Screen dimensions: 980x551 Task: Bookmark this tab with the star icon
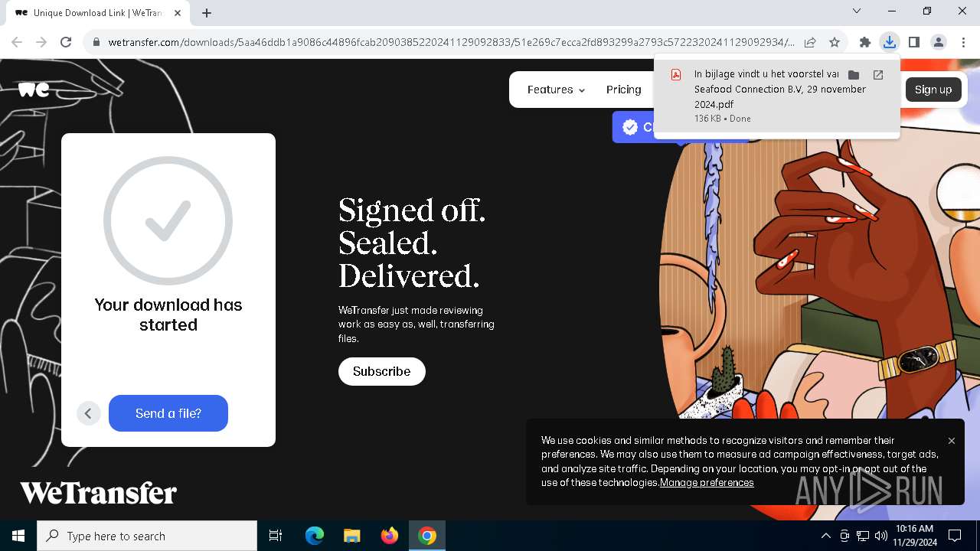pyautogui.click(x=835, y=42)
